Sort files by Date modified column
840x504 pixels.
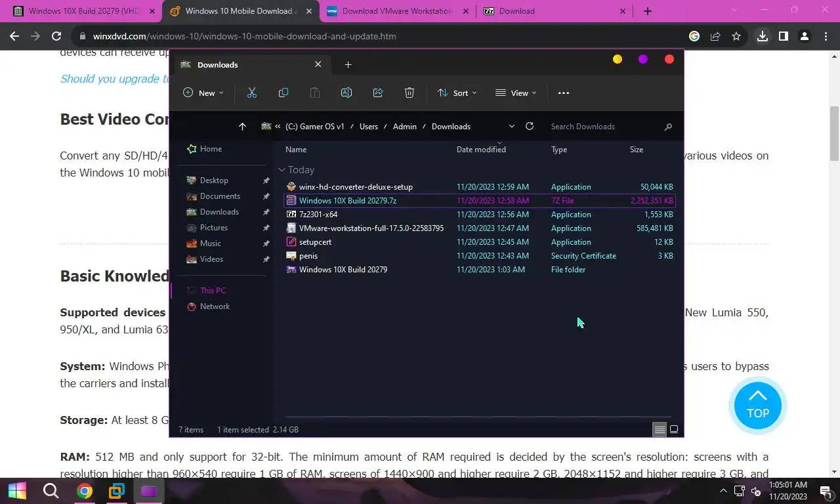coord(481,150)
